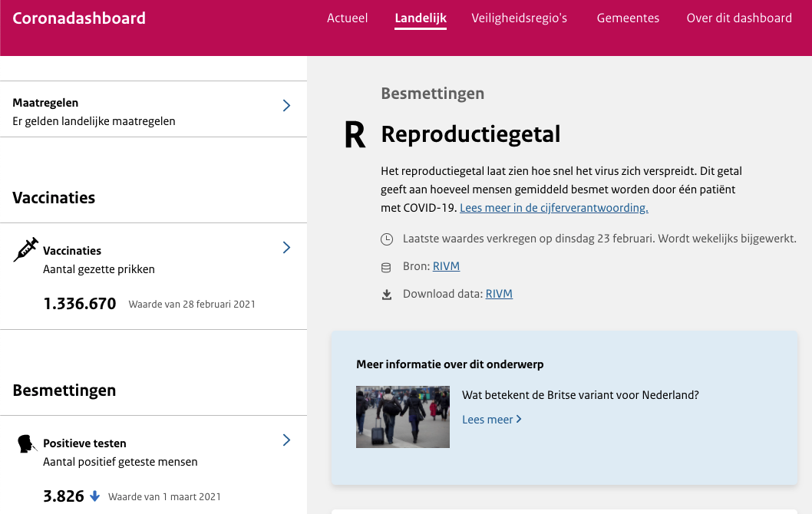Image resolution: width=812 pixels, height=514 pixels.
Task: Open Positieve testen chevron arrow
Action: click(286, 440)
